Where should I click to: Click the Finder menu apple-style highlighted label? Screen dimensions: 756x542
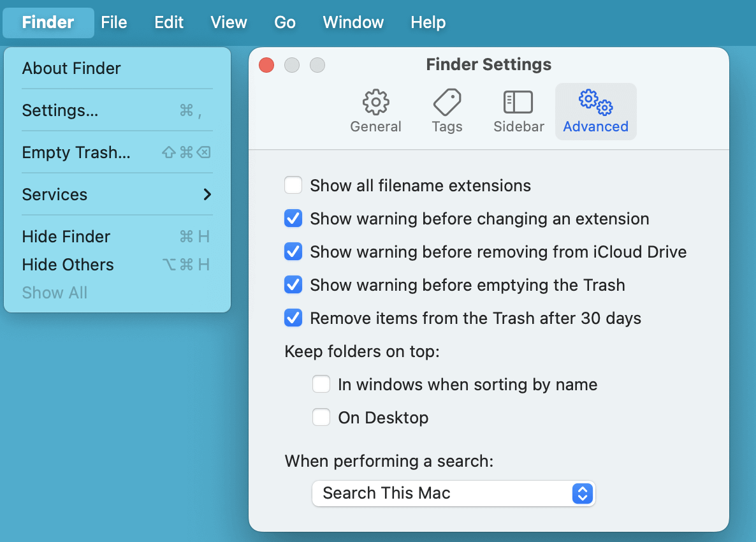click(x=47, y=22)
